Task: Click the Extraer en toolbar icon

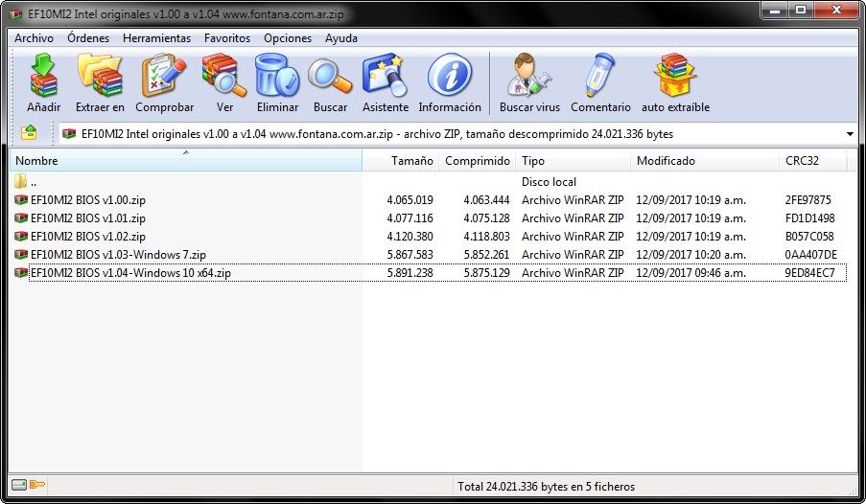Action: (x=100, y=76)
